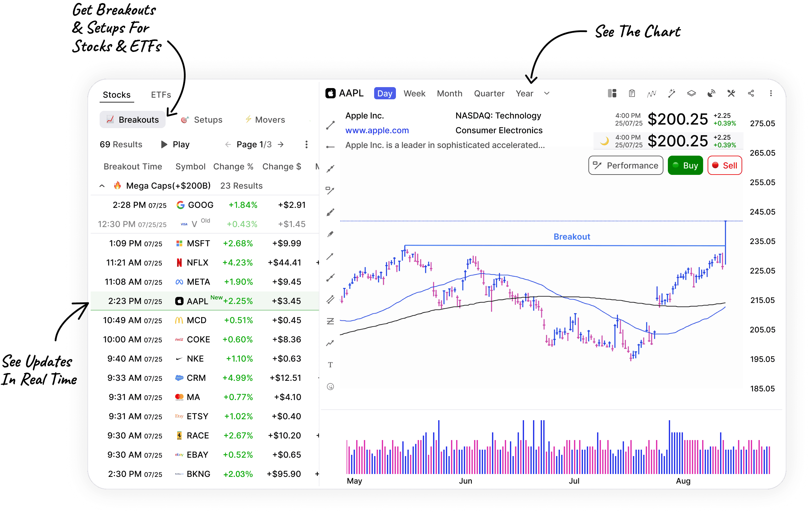Open the wrench and brush tools icon
This screenshot has width=812, height=515.
(731, 94)
